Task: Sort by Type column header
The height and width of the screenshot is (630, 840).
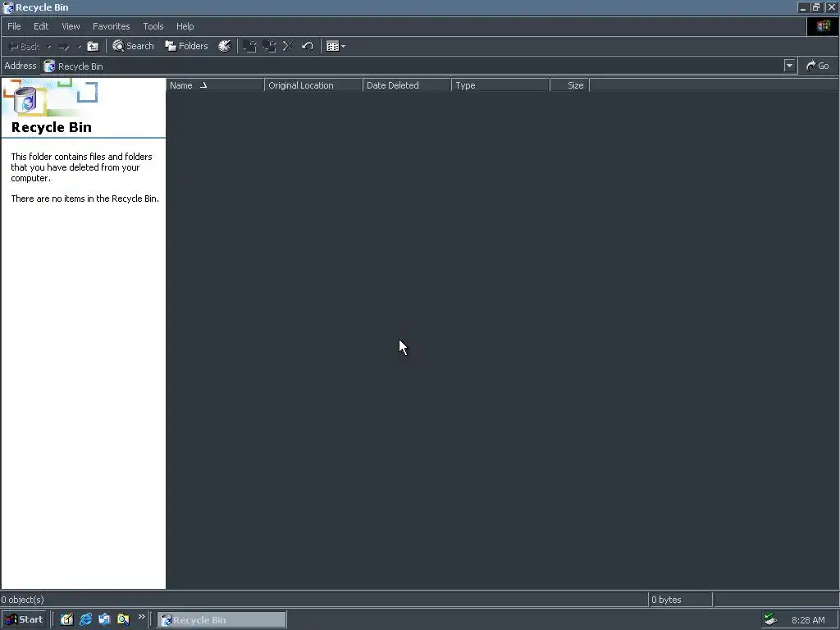Action: 501,85
